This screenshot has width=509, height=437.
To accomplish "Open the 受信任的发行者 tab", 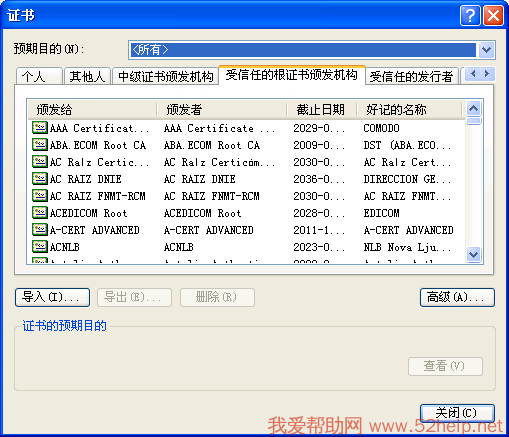I will (411, 76).
